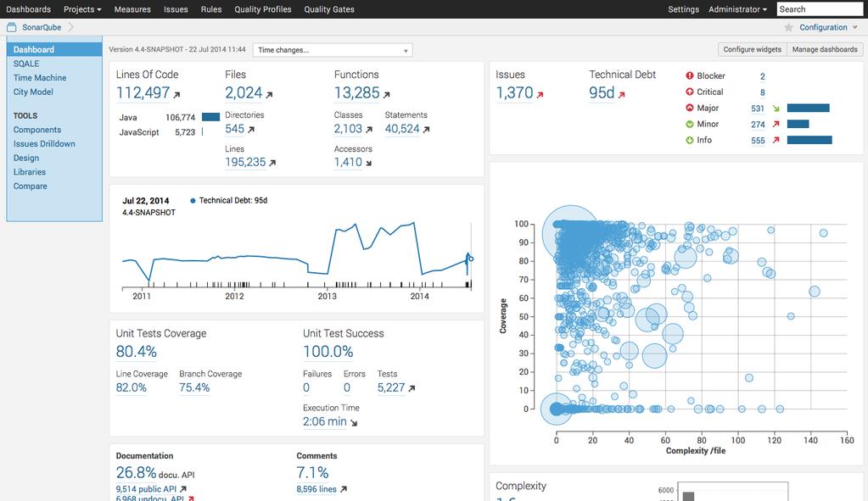Click the trend arrow beside Technical Debt 95d
Screen dimensions: 868x501
point(622,95)
